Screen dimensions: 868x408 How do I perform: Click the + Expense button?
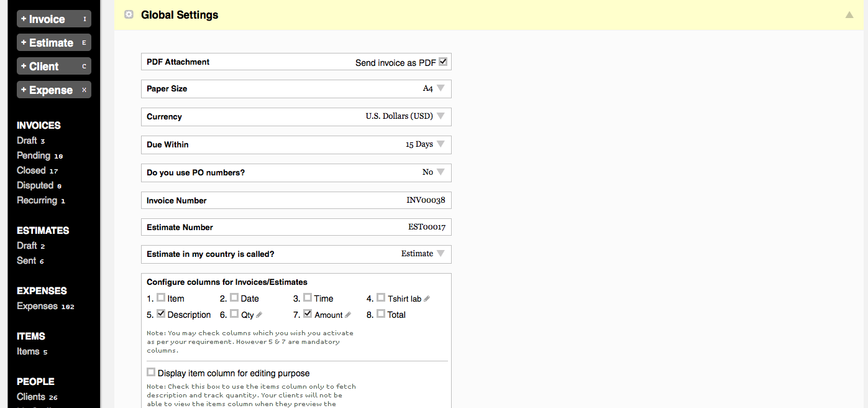click(x=54, y=90)
